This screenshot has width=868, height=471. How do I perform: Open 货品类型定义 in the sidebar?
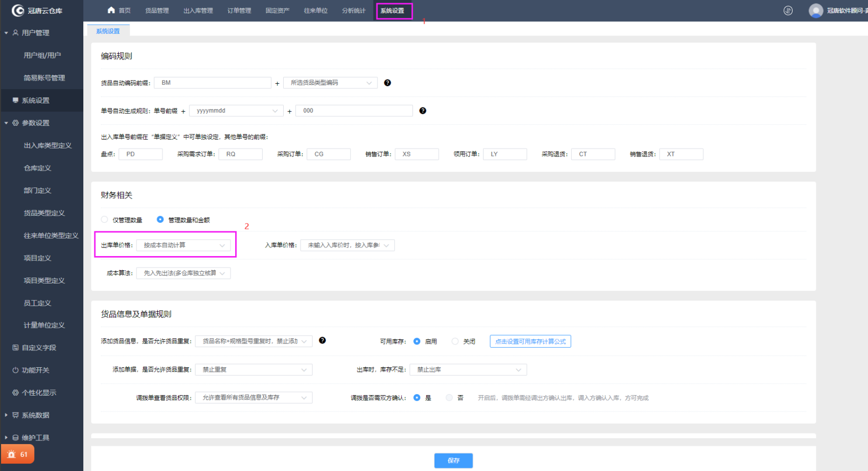click(44, 213)
